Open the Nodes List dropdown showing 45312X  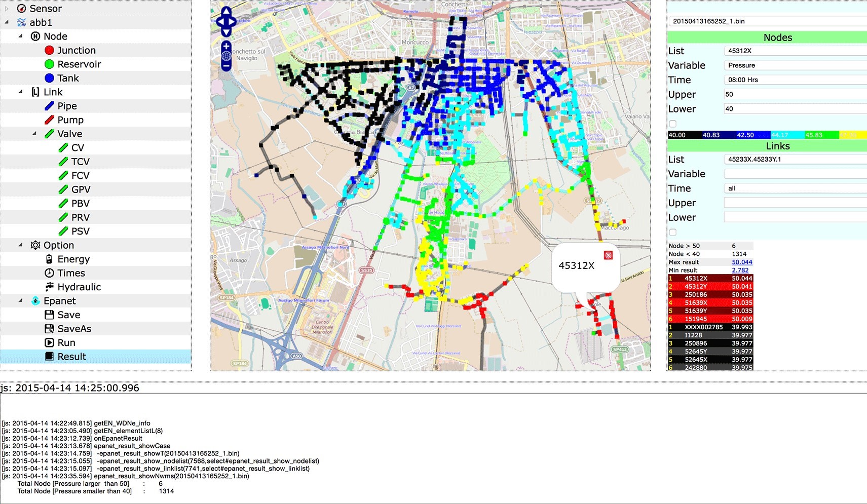pos(796,51)
